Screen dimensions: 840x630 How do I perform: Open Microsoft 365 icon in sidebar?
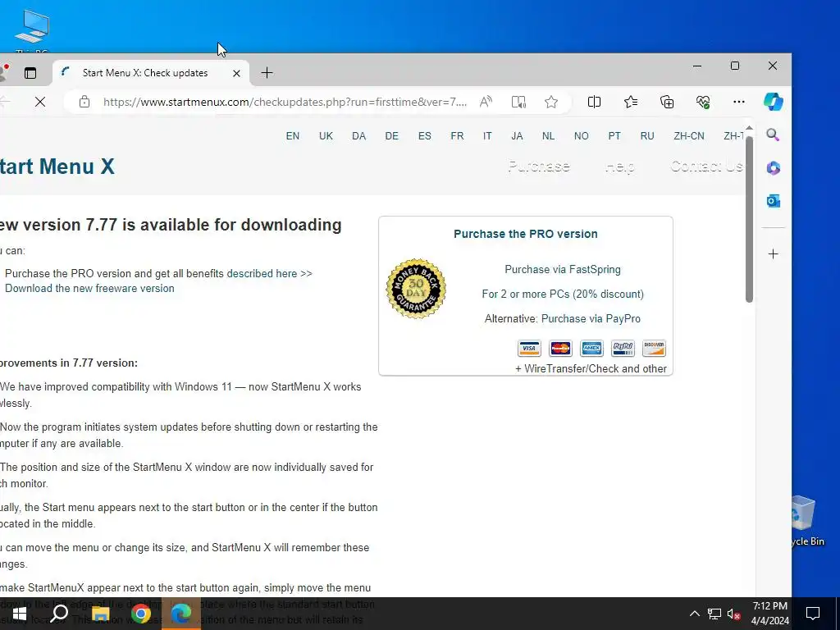coord(773,167)
